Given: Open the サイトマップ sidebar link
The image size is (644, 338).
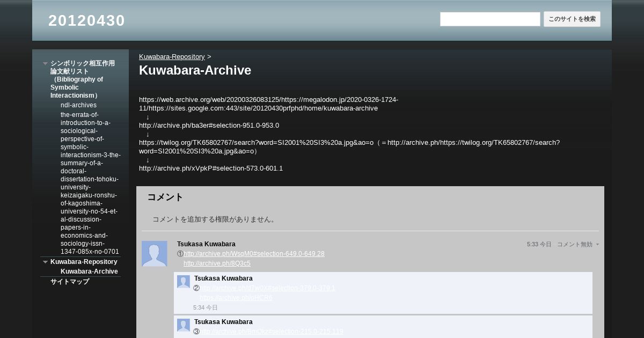Looking at the screenshot, I should pos(70,282).
